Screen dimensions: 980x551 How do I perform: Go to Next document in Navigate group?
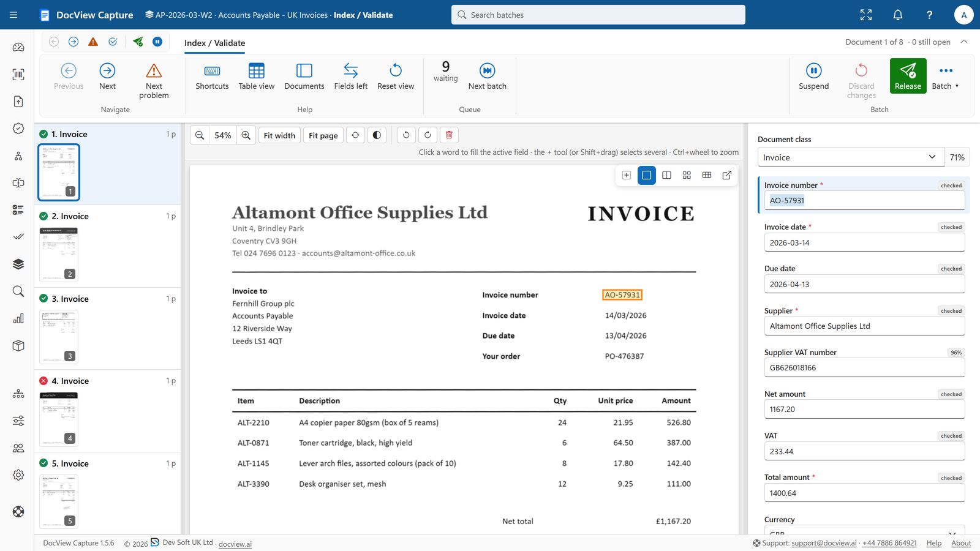pos(107,76)
